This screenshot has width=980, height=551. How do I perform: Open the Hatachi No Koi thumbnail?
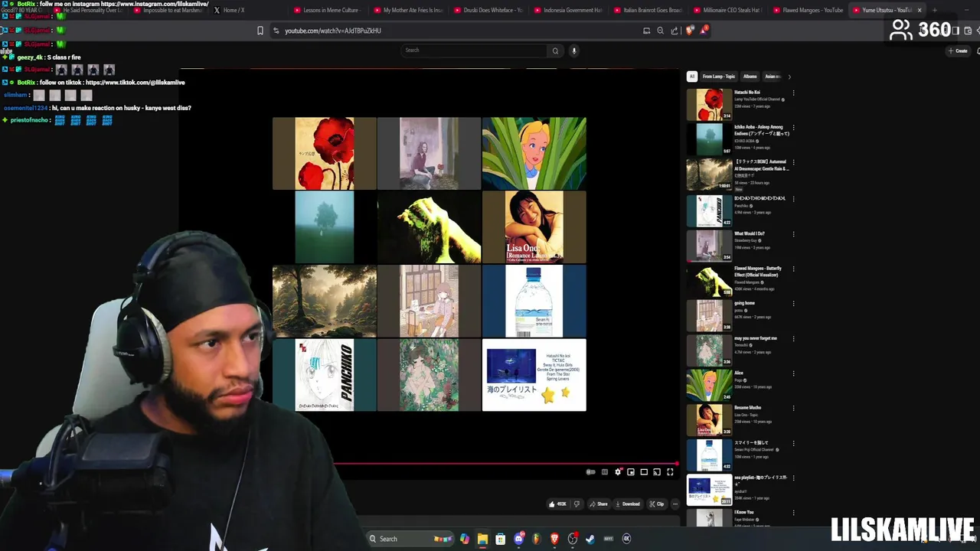coord(709,105)
